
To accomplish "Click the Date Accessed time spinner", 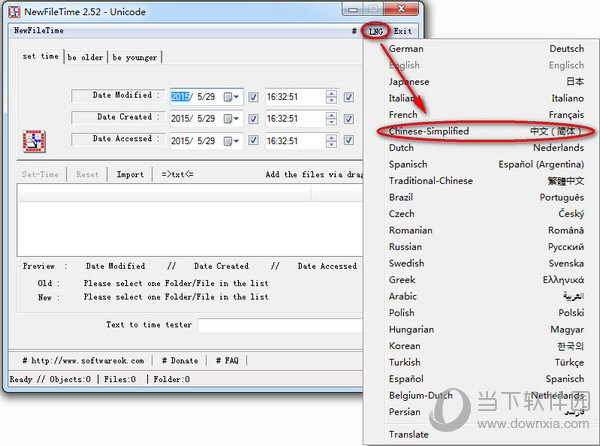I will click(x=331, y=141).
